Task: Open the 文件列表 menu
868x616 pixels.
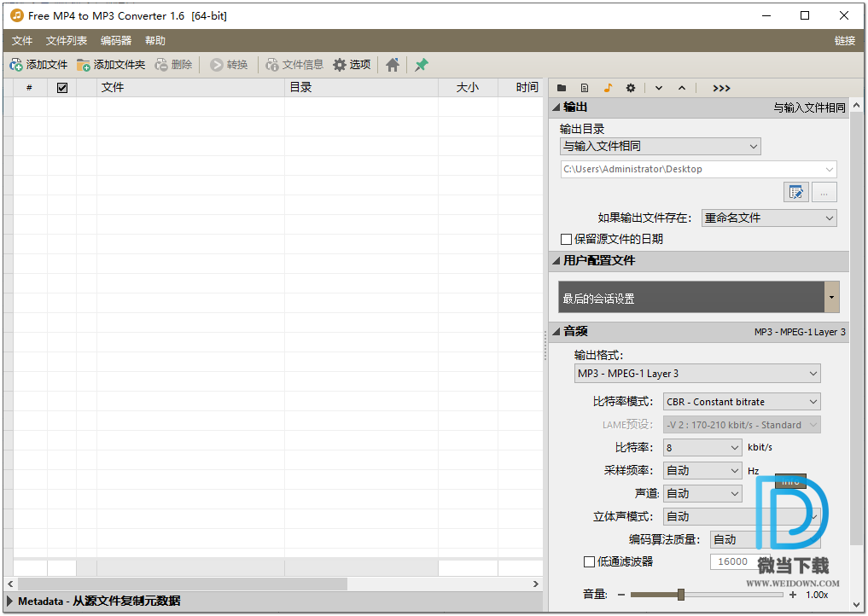Action: [67, 40]
